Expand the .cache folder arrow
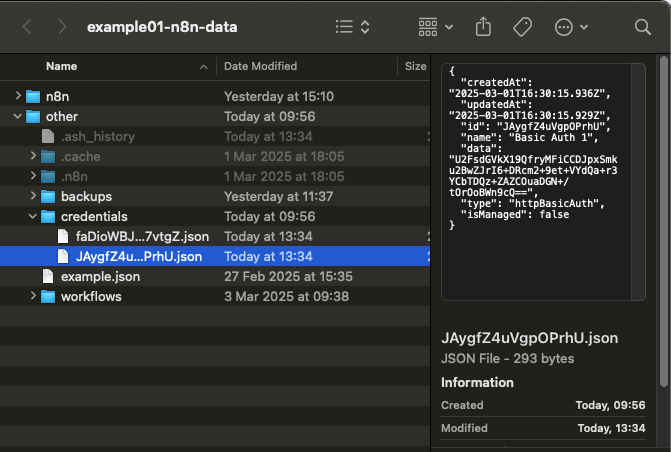 (x=33, y=156)
